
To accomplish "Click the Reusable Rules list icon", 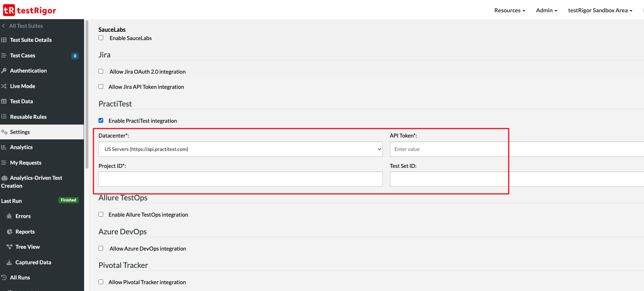I will (x=4, y=117).
